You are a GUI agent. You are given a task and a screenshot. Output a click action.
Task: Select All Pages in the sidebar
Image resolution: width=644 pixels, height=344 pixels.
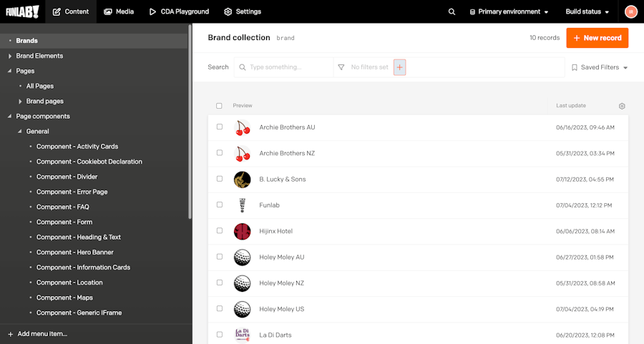[x=40, y=87]
